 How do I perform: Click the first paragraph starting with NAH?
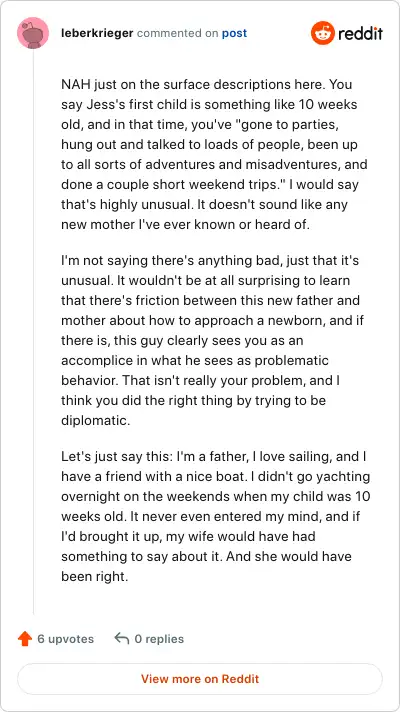(214, 154)
